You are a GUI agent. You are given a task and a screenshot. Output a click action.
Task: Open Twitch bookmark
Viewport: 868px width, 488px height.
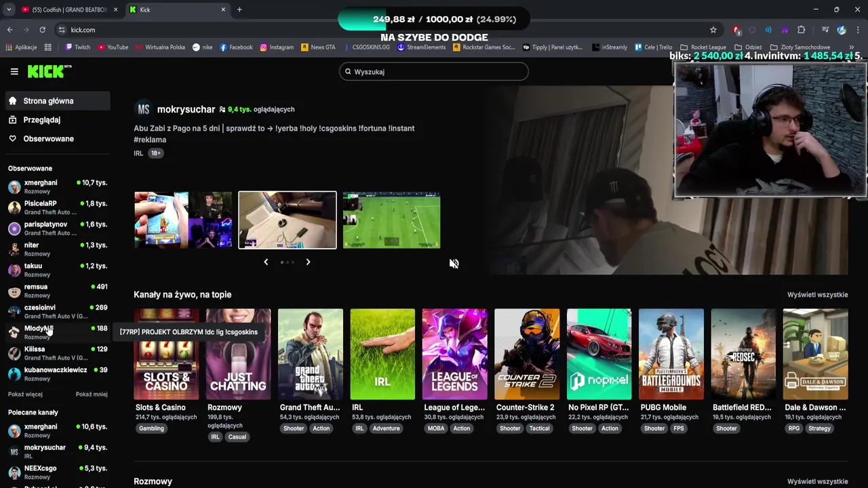77,47
